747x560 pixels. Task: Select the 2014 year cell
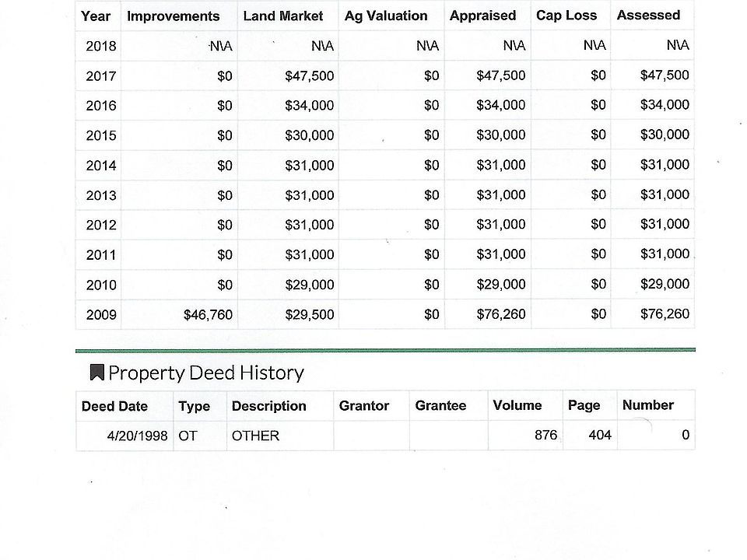click(x=101, y=166)
